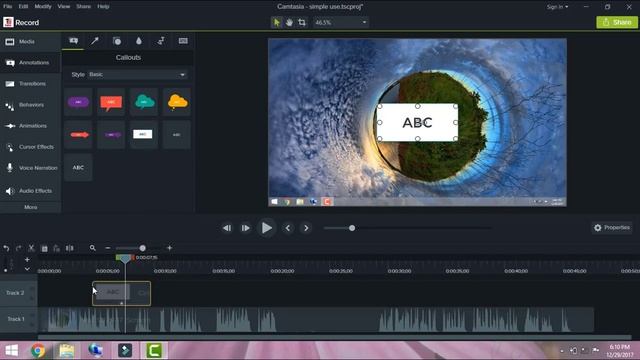Open the Properties panel
Image resolution: width=640 pixels, height=360 pixels.
tap(612, 228)
